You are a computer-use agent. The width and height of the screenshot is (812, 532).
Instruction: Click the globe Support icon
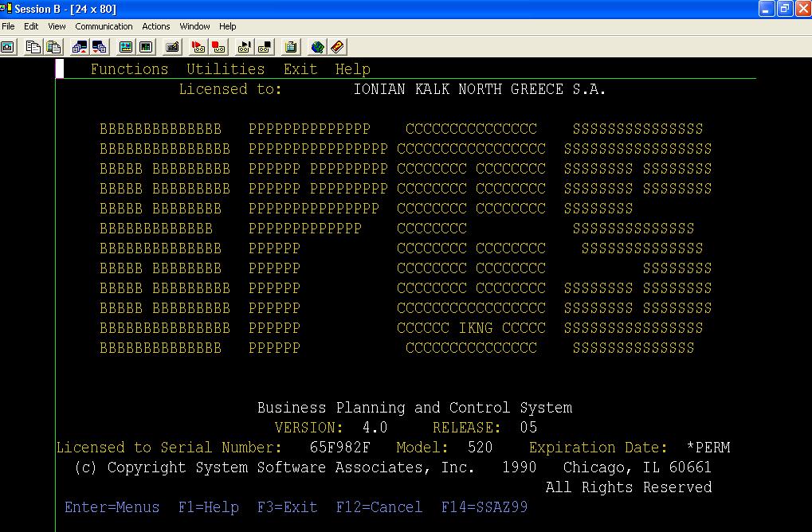click(317, 47)
